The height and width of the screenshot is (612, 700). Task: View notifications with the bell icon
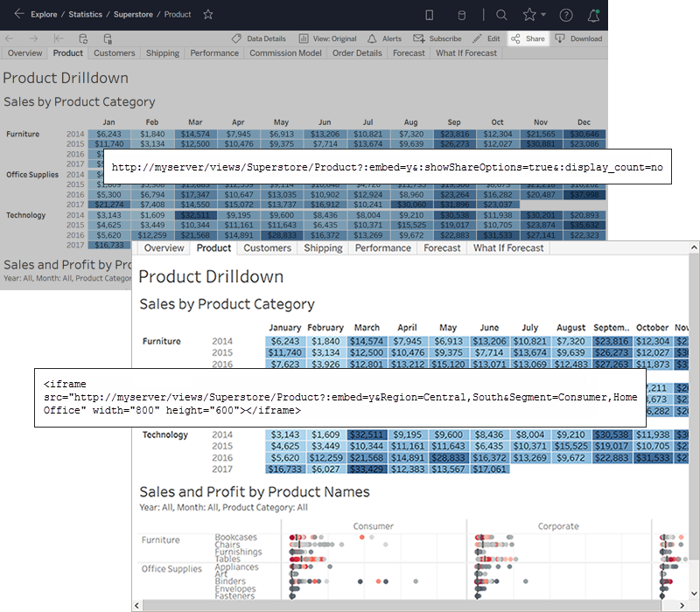pyautogui.click(x=594, y=16)
